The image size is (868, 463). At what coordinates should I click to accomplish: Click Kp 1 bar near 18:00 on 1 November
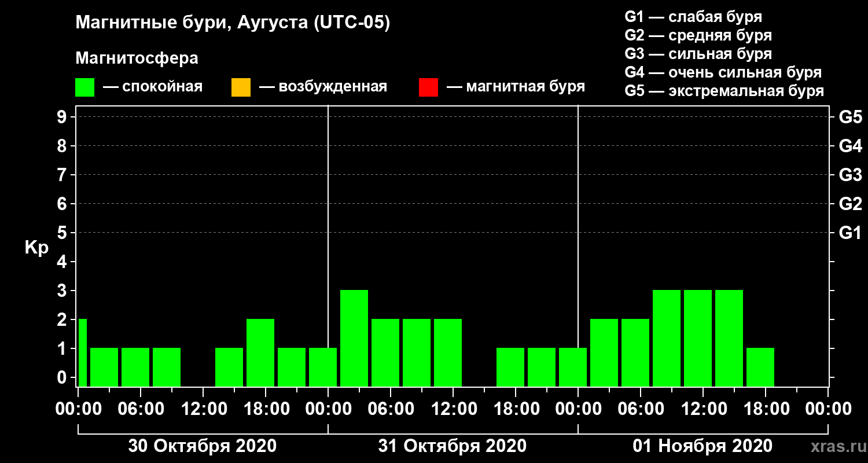point(760,367)
